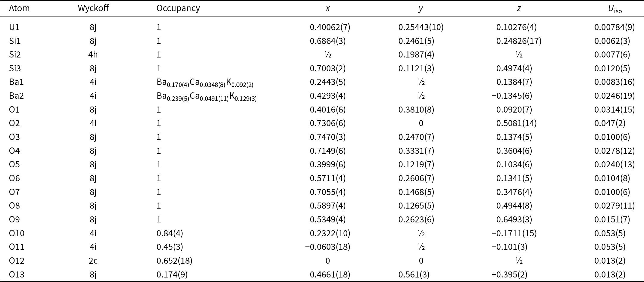This screenshot has width=644, height=282.
Task: Click the Wyckoff column header
Action: tap(93, 8)
